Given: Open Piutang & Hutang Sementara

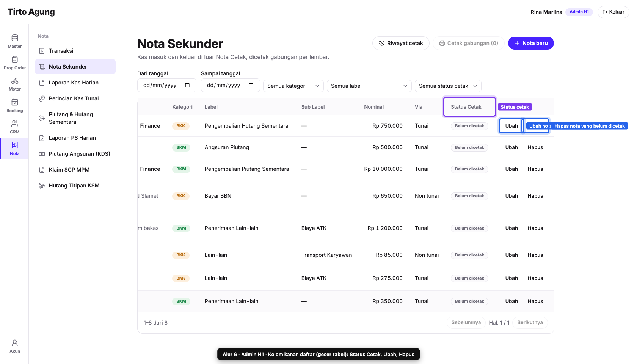Looking at the screenshot, I should (75, 118).
